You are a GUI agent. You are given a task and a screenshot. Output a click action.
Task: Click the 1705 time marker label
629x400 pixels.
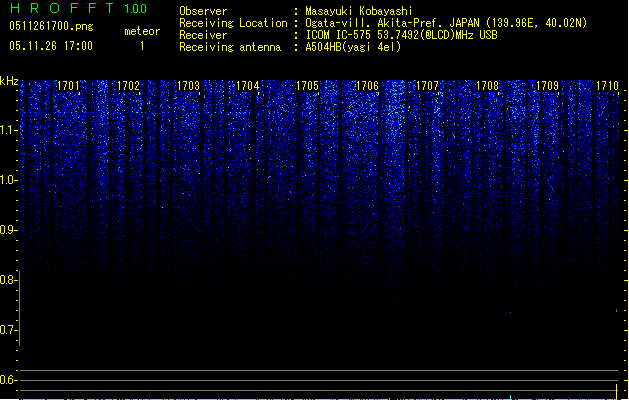[x=307, y=86]
